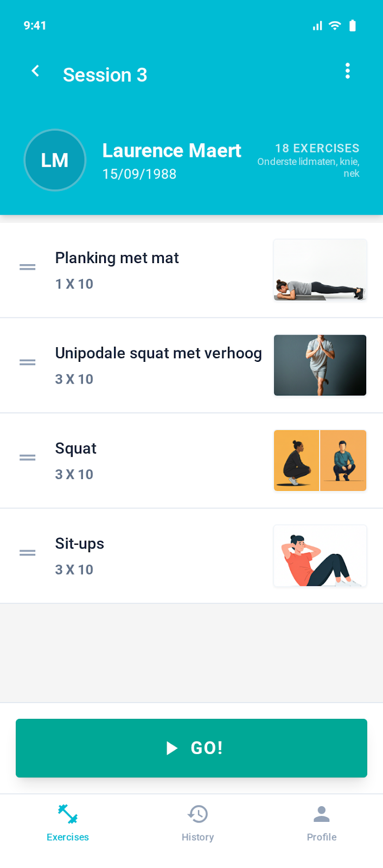Grab the drag handle beside Planking met mat
This screenshot has height=868, width=383.
27,267
